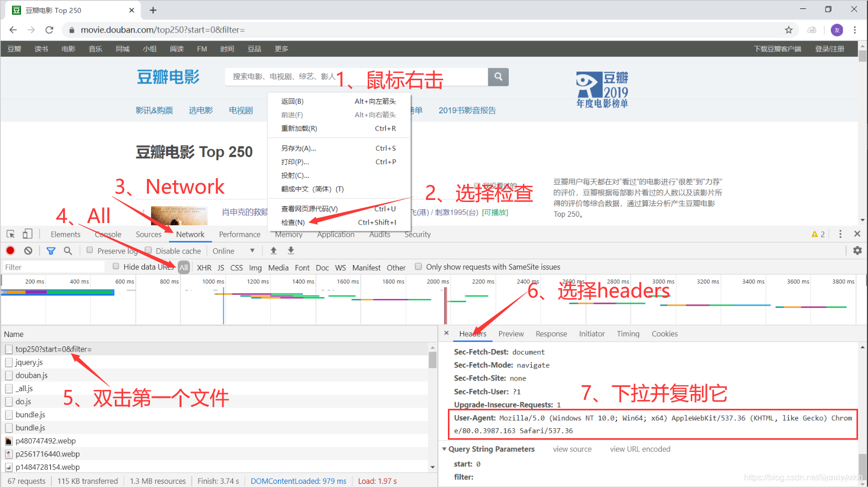Click the network Filter input field
The width and height of the screenshot is (868, 487).
point(54,267)
